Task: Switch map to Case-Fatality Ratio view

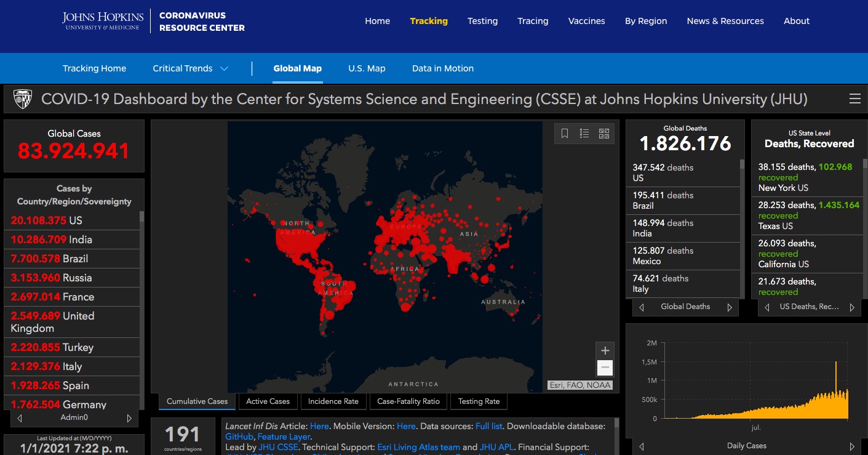Action: pyautogui.click(x=408, y=401)
